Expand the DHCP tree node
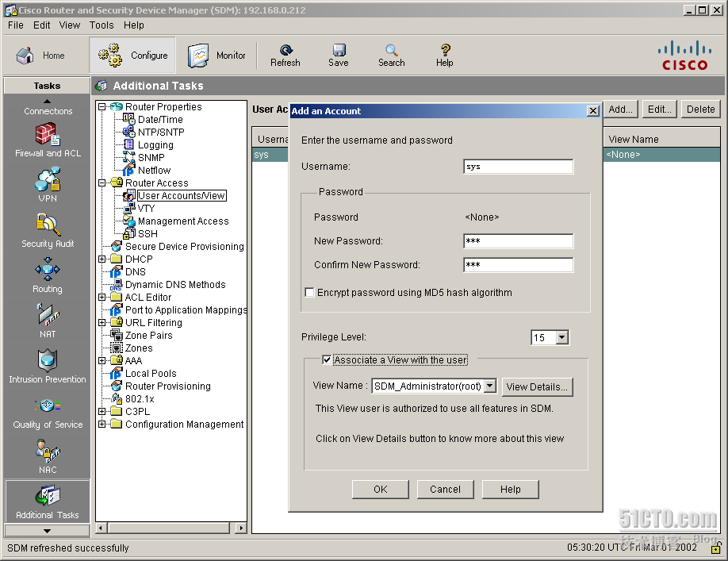Screen dimensions: 728x561 click(x=102, y=259)
